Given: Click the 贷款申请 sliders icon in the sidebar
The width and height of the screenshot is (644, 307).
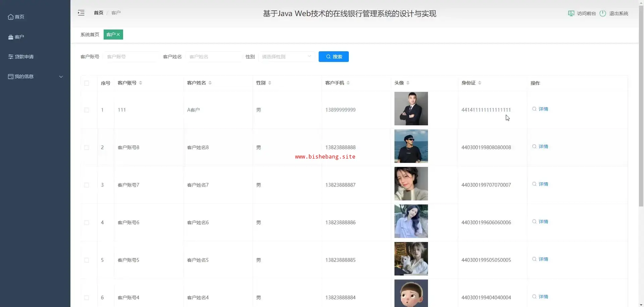Looking at the screenshot, I should tap(11, 57).
